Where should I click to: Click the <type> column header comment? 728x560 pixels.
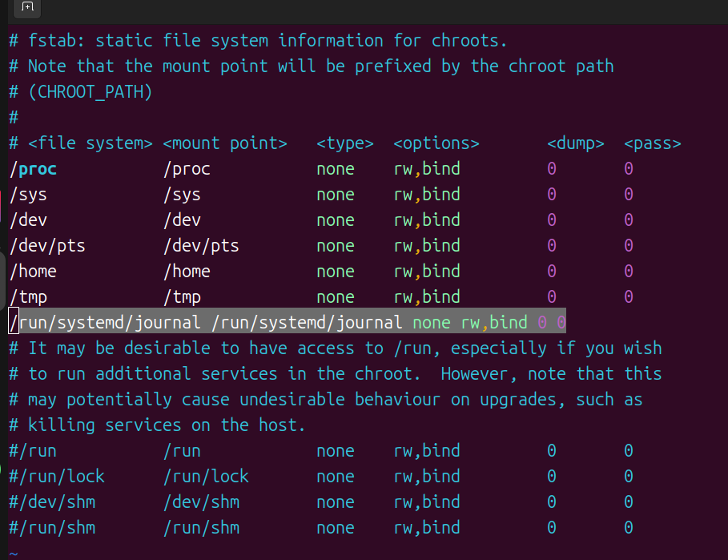345,143
